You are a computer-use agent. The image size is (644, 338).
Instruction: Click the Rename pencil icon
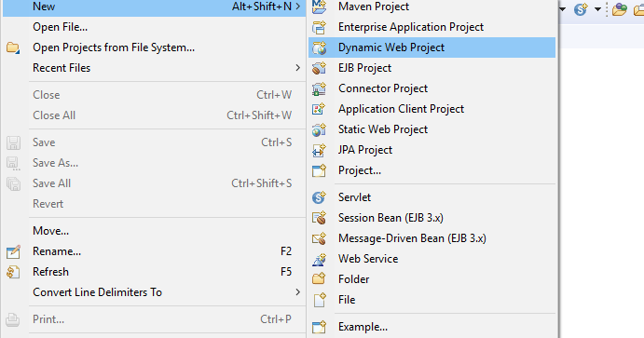[x=13, y=251]
